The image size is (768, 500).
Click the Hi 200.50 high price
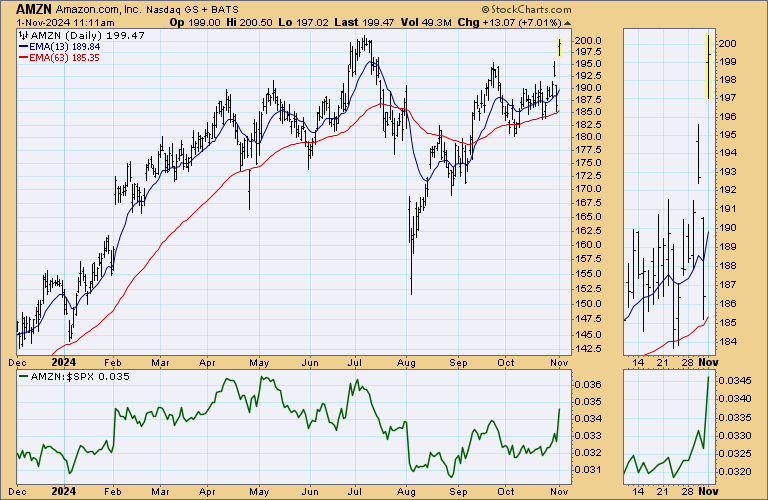pos(249,23)
